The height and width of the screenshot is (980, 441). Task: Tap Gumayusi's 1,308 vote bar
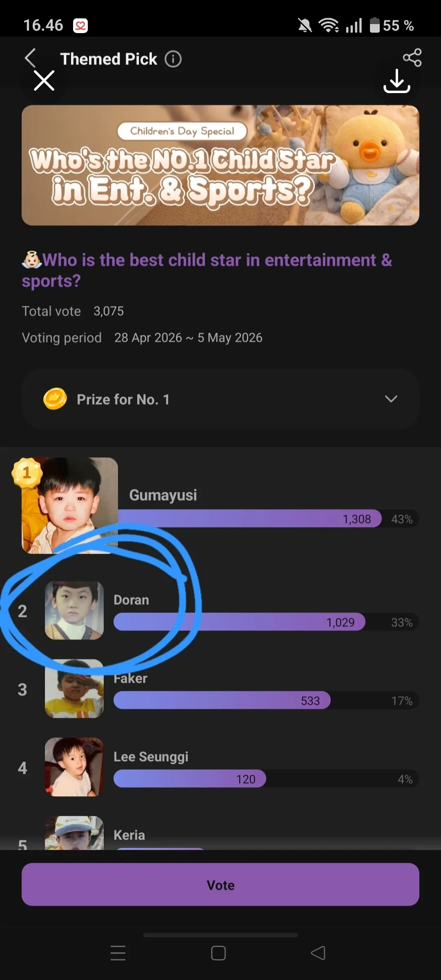(x=250, y=519)
